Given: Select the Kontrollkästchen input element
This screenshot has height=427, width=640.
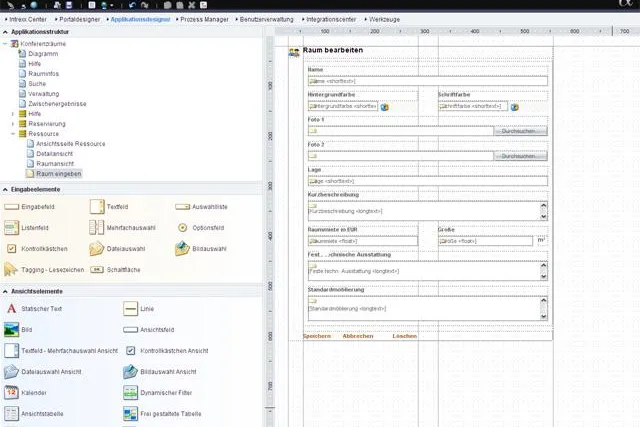Looking at the screenshot, I should pos(37,249).
